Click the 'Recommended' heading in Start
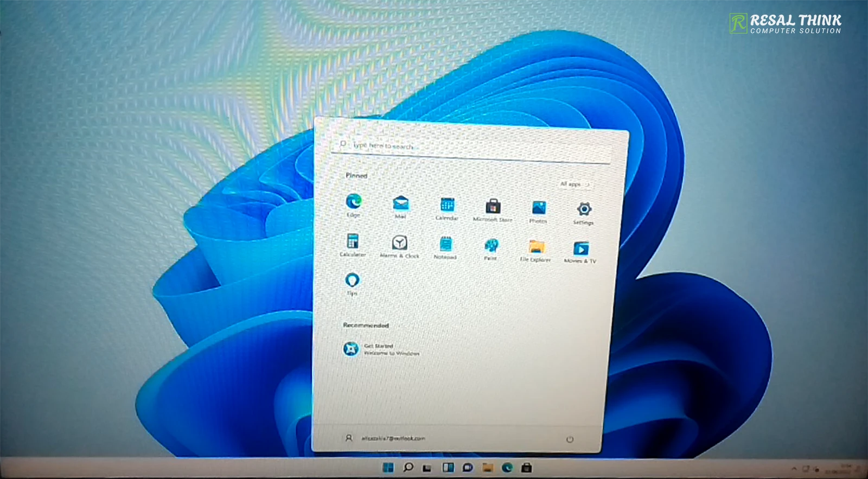The height and width of the screenshot is (479, 868). pos(366,325)
